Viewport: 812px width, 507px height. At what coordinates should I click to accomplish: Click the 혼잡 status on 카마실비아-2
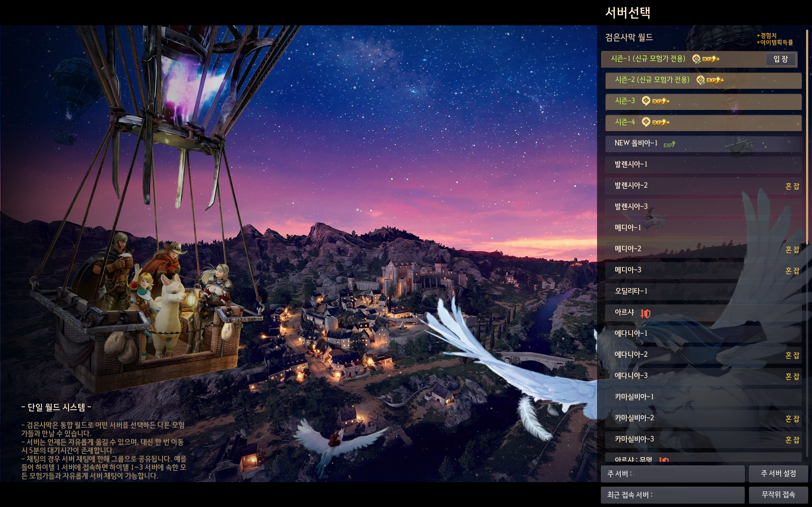coord(792,419)
